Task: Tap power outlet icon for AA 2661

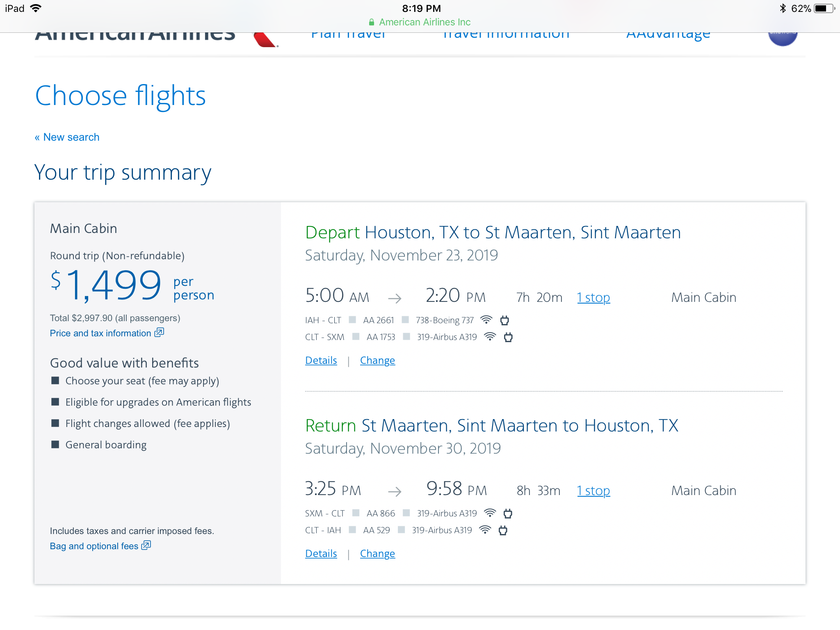Action: tap(504, 320)
